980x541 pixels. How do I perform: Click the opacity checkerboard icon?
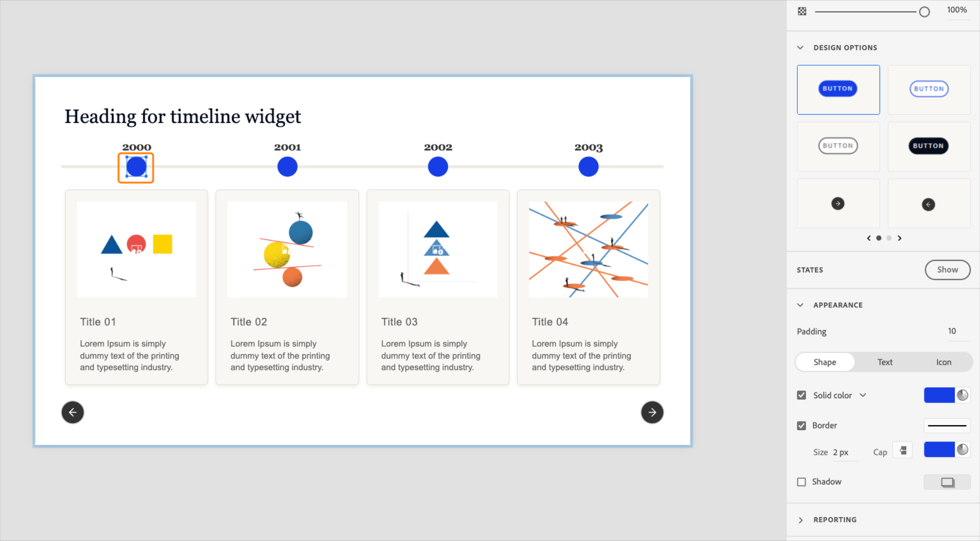click(x=802, y=11)
